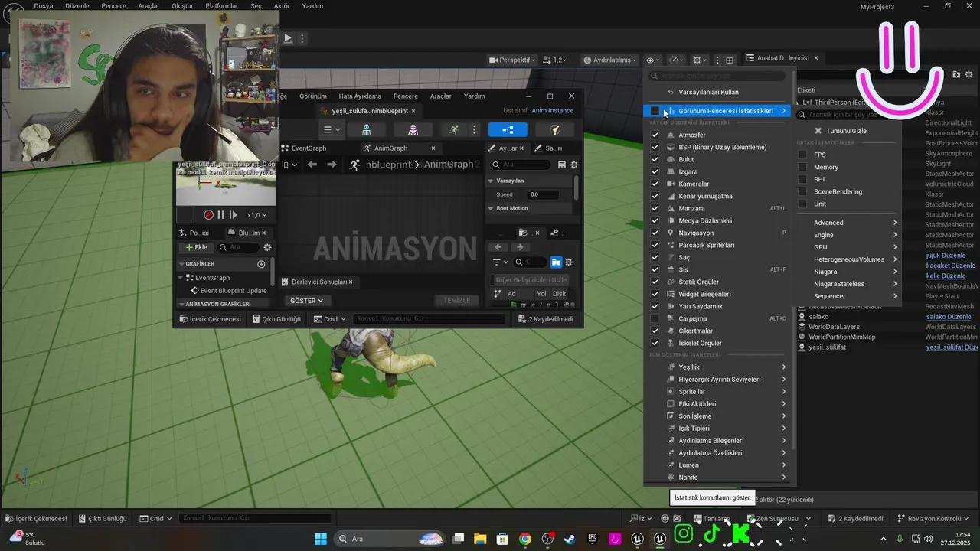Click the physics asset icon at toolbar right end
Screen dimensions: 980x551
pos(556,130)
